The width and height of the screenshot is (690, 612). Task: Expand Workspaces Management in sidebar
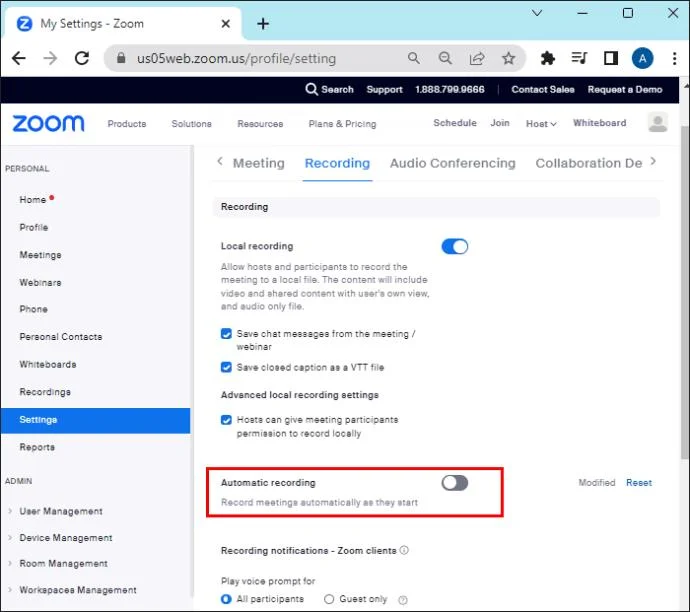pos(77,590)
